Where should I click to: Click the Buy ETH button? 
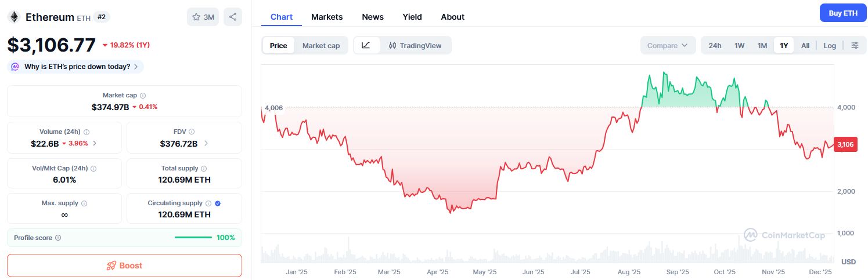point(842,13)
